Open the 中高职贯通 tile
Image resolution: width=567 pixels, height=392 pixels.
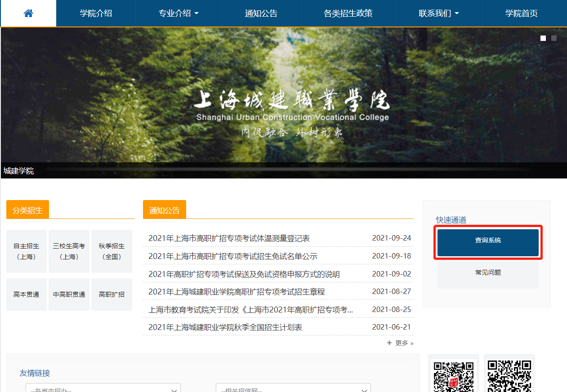69,294
